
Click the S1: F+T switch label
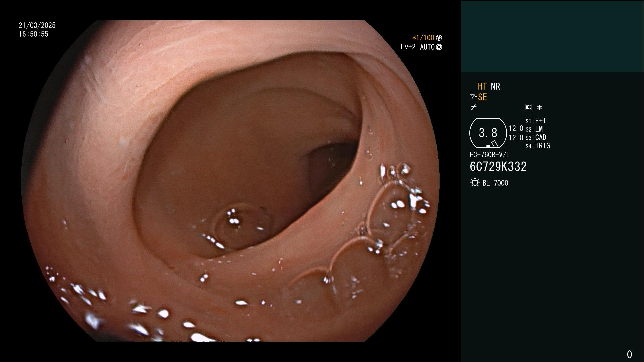click(536, 121)
